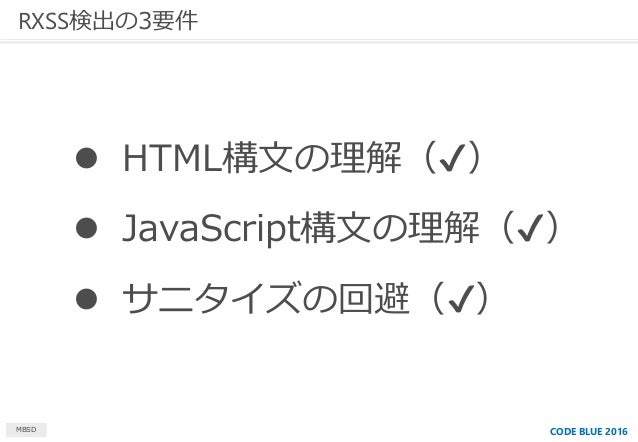The width and height of the screenshot is (638, 442).
Task: Click the checkmark beside HTML構文の理解
Action: coord(452,159)
